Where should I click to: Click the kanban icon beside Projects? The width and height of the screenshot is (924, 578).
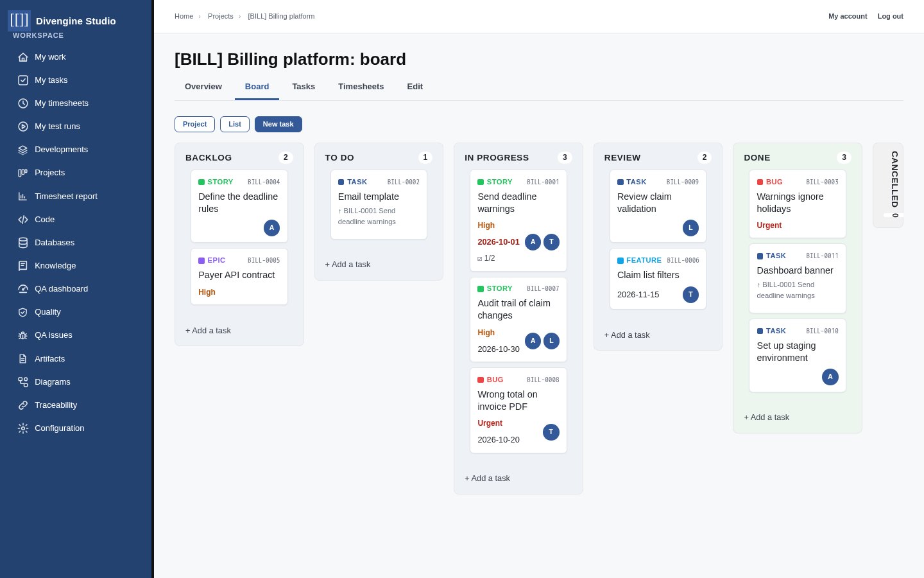click(x=23, y=173)
